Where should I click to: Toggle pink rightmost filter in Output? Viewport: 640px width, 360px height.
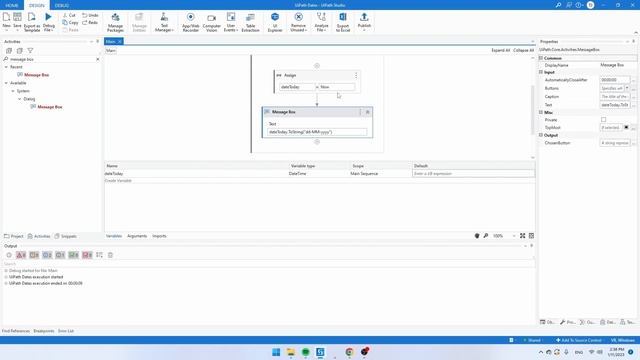(x=87, y=255)
